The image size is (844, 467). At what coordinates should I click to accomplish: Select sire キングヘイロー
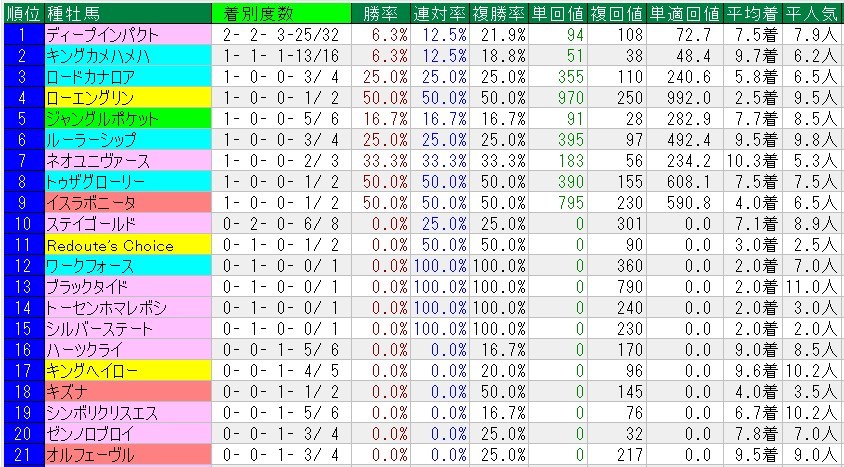(128, 371)
